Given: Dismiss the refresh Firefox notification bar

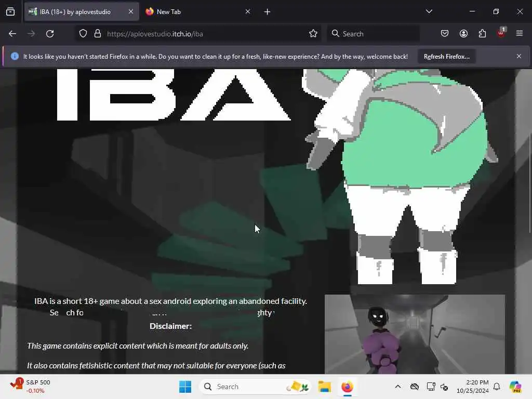Looking at the screenshot, I should (519, 56).
